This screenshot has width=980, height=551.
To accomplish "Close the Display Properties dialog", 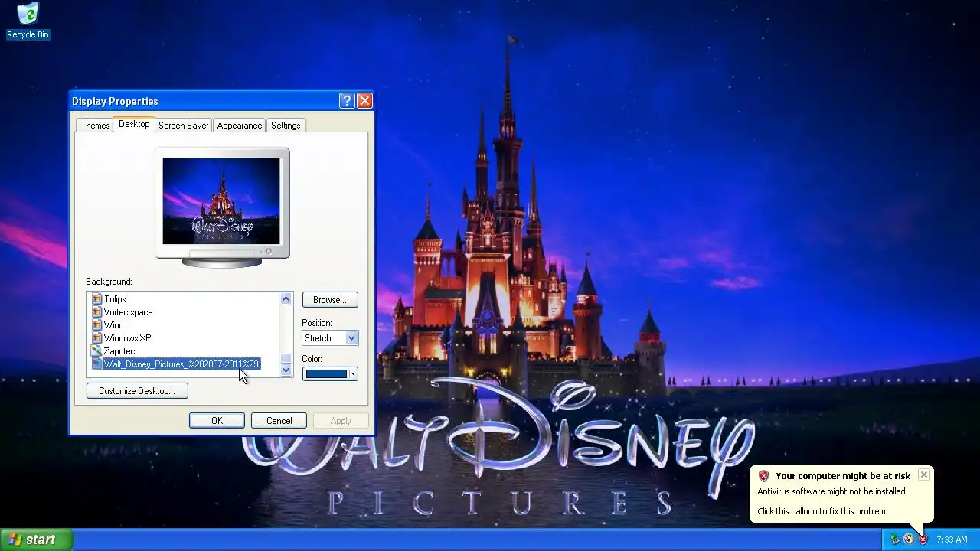I will pyautogui.click(x=364, y=101).
